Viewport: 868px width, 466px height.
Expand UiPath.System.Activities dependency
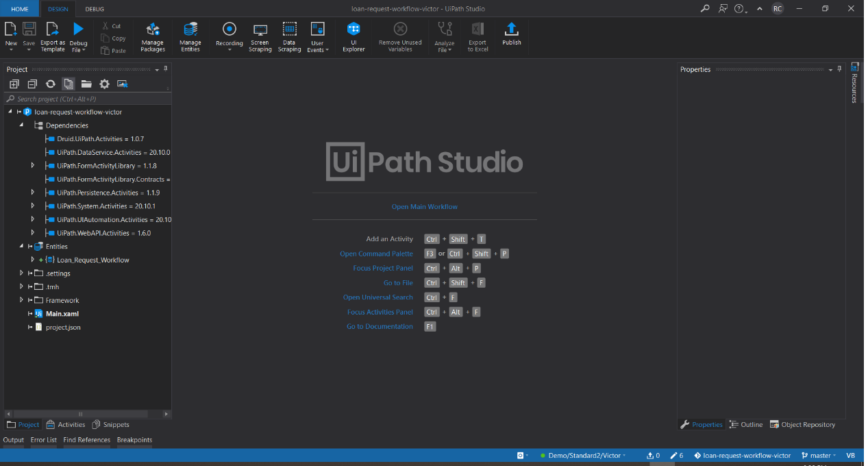(x=33, y=206)
